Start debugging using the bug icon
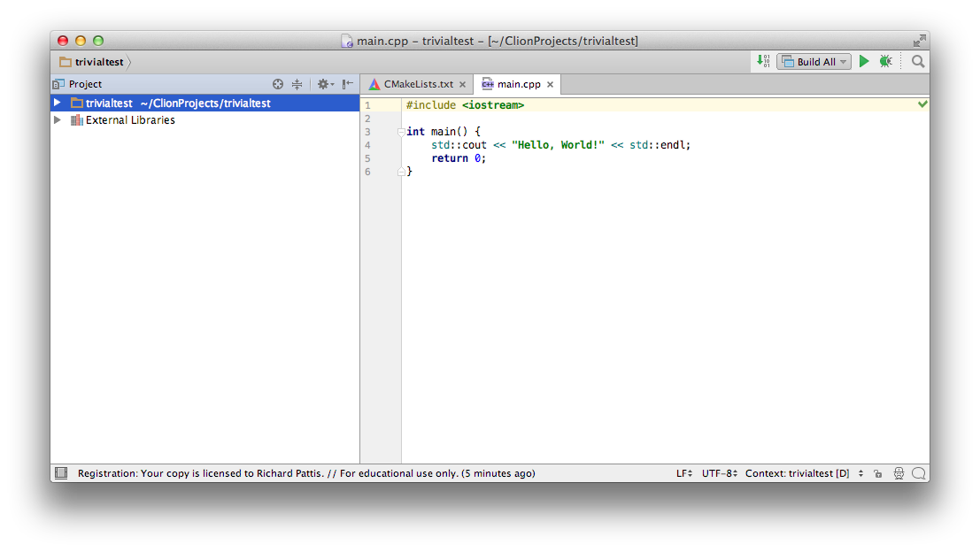980x552 pixels. [x=885, y=61]
